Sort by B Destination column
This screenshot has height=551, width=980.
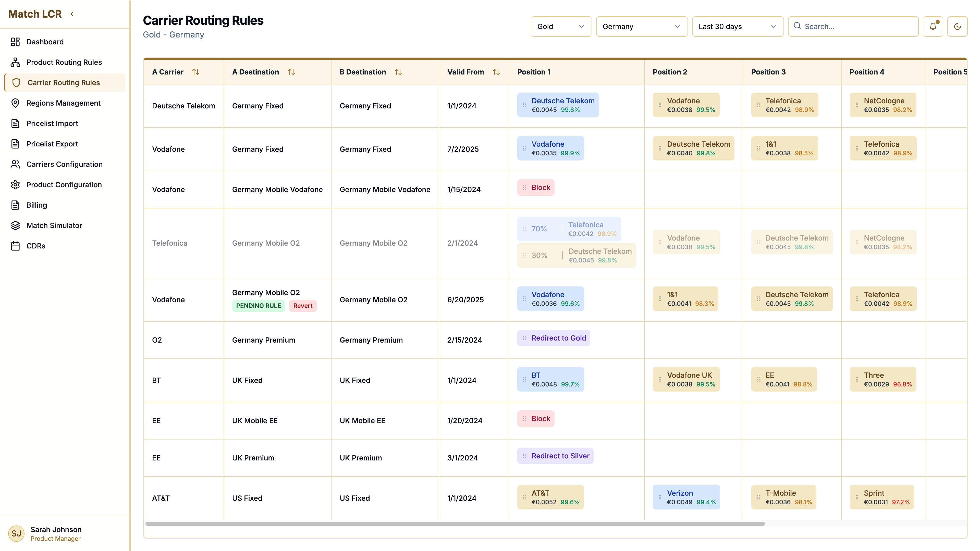398,72
